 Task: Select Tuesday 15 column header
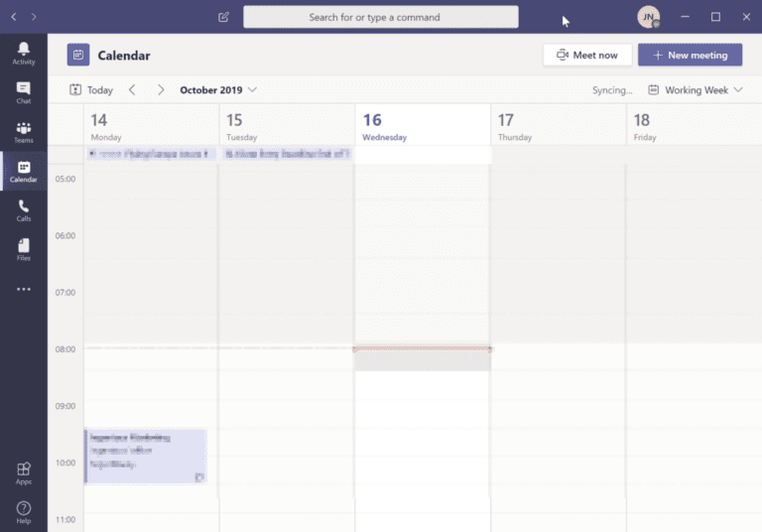pos(287,124)
